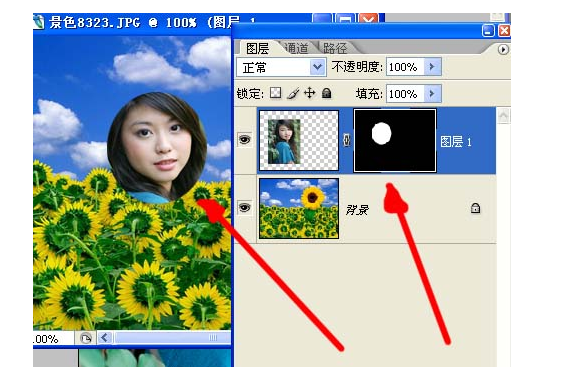Hide the 背景 layer eye icon
This screenshot has height=386, width=568.
coord(245,207)
